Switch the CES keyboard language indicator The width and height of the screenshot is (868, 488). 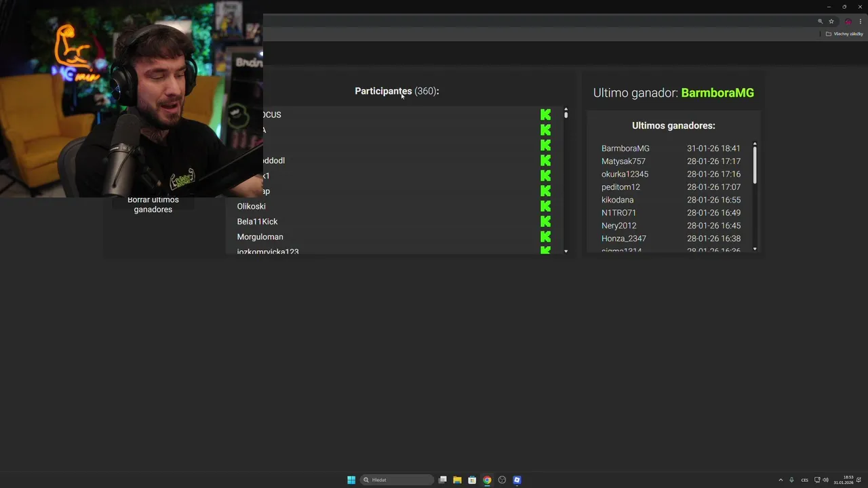point(805,480)
